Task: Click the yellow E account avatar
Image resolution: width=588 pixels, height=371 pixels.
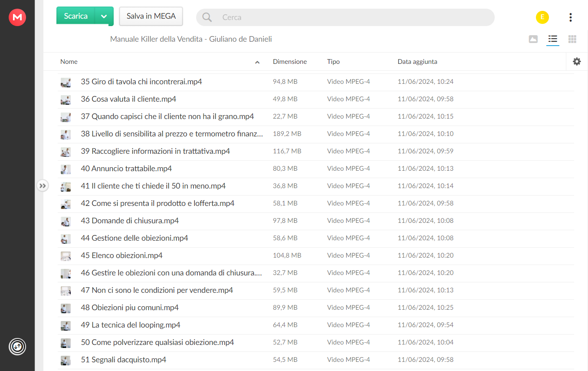Action: click(x=542, y=17)
